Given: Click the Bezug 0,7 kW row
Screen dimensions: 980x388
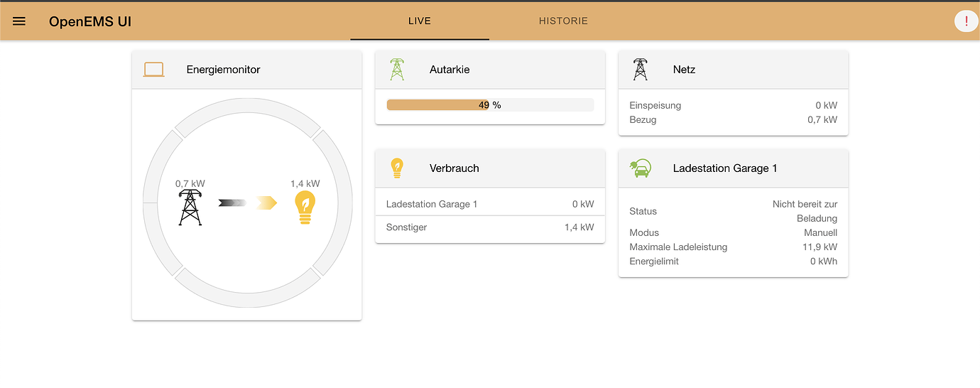Looking at the screenshot, I should click(733, 120).
